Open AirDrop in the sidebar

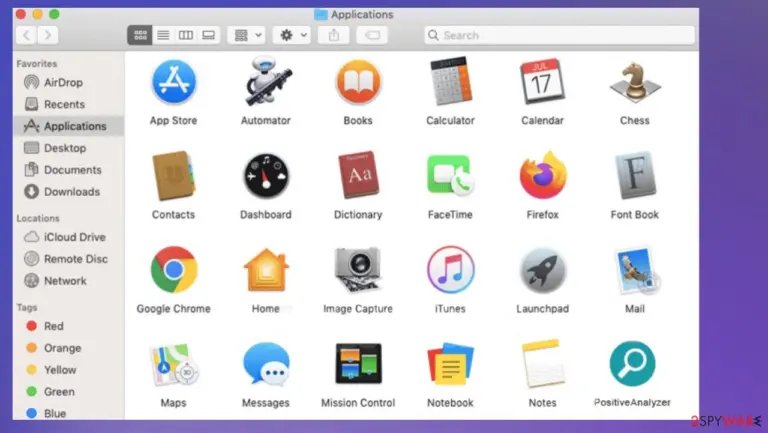pos(69,82)
